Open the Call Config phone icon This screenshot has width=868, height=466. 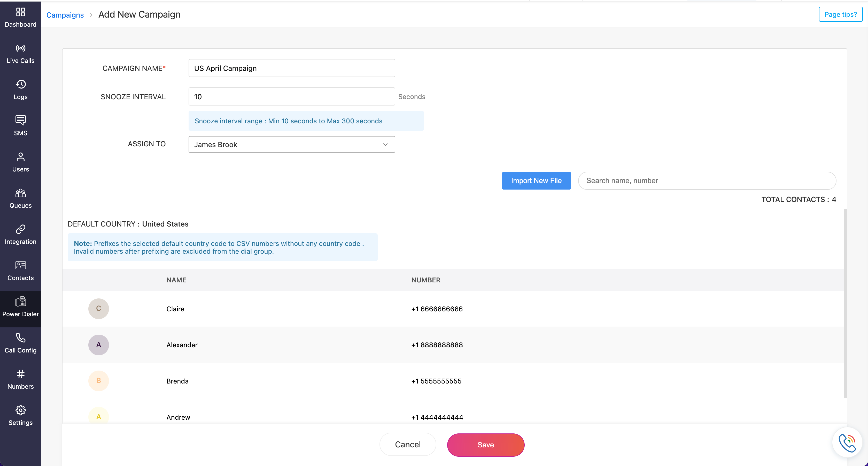(x=21, y=338)
